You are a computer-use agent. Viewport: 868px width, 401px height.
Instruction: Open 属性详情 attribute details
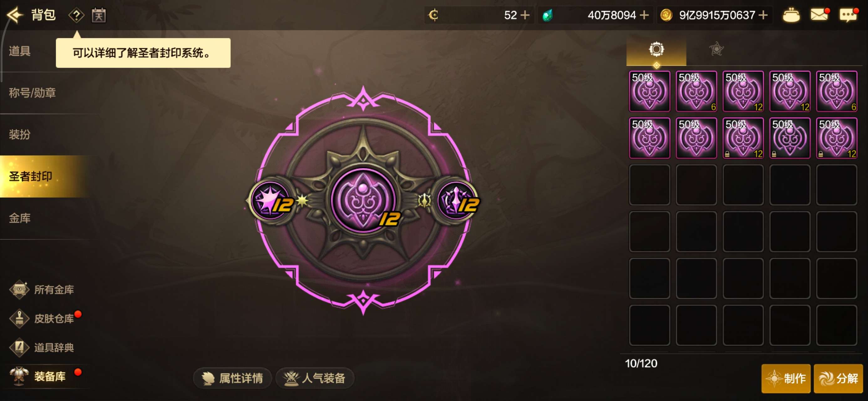coord(232,378)
